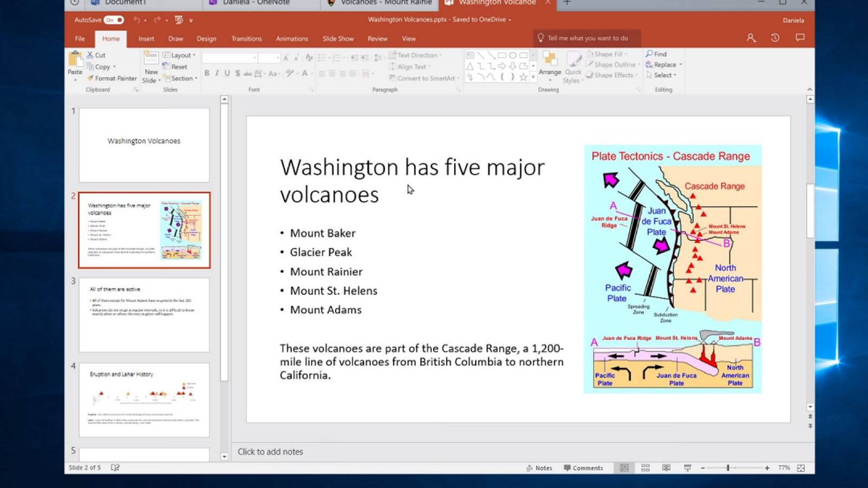Click the Tell me what you want to do box

587,38
